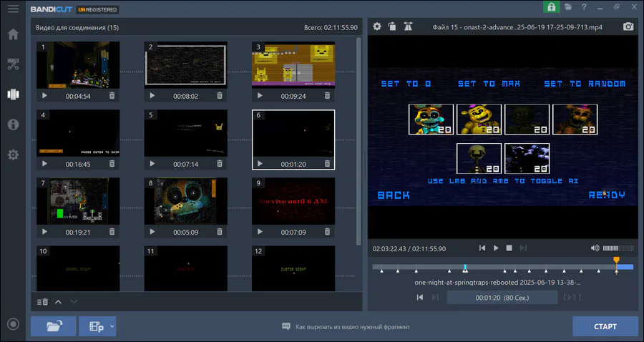Select thumbnail 9 'Survive until 6 AM'
The height and width of the screenshot is (342, 644).
(x=293, y=201)
